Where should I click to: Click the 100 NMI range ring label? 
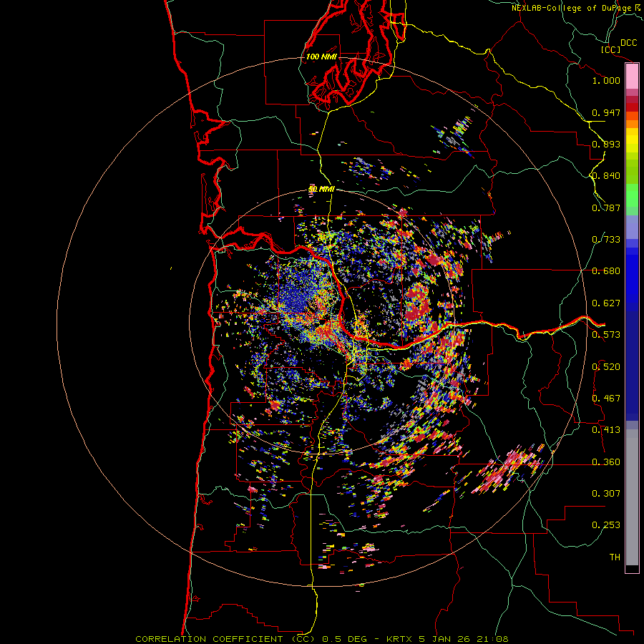(321, 57)
